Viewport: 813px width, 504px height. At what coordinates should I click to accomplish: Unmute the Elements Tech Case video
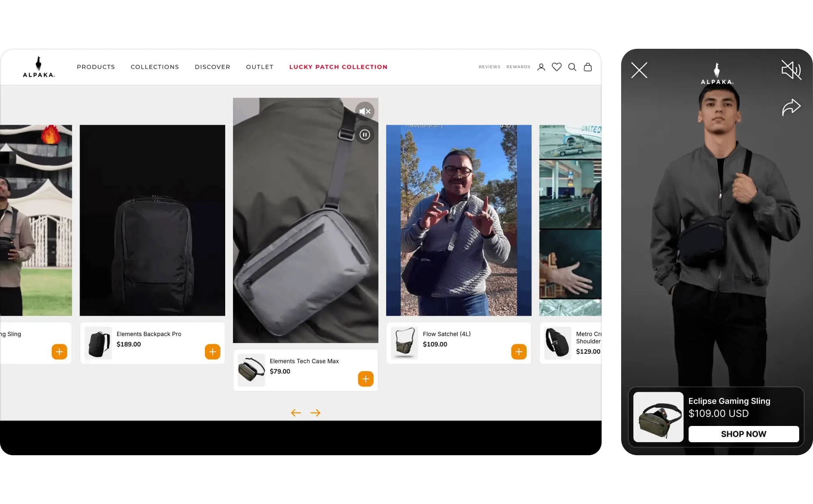pyautogui.click(x=364, y=111)
